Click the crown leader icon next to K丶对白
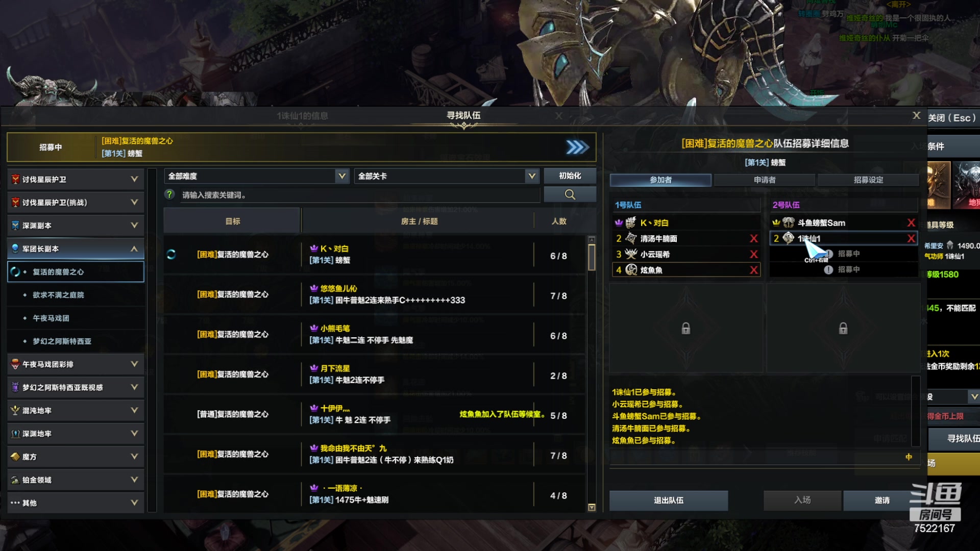The width and height of the screenshot is (980, 551). click(619, 222)
